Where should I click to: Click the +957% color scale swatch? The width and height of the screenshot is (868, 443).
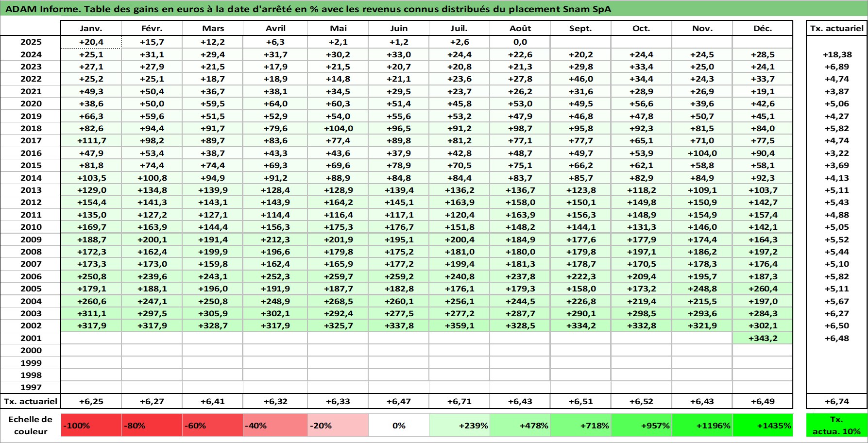coord(641,426)
